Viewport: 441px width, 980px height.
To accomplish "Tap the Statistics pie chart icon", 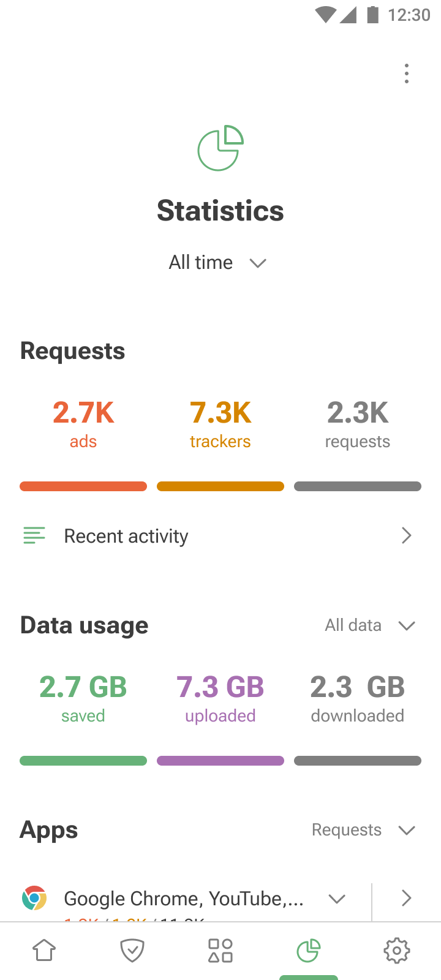I will pos(221,148).
